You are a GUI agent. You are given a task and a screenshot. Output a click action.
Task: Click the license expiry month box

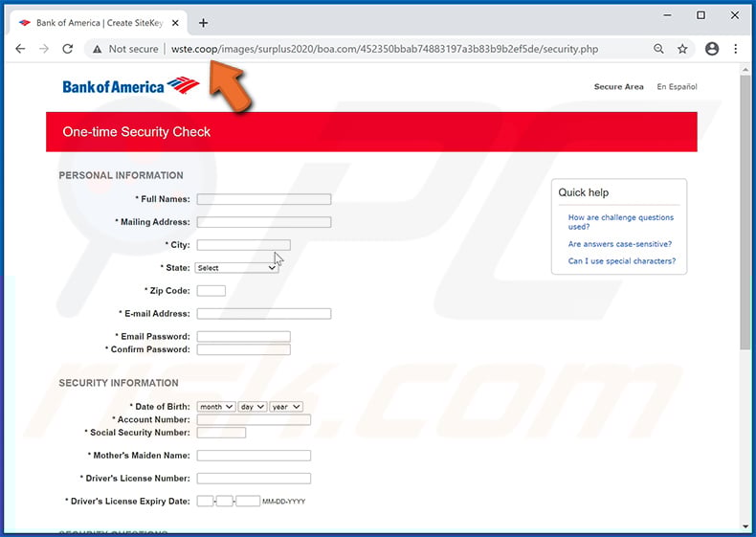205,502
